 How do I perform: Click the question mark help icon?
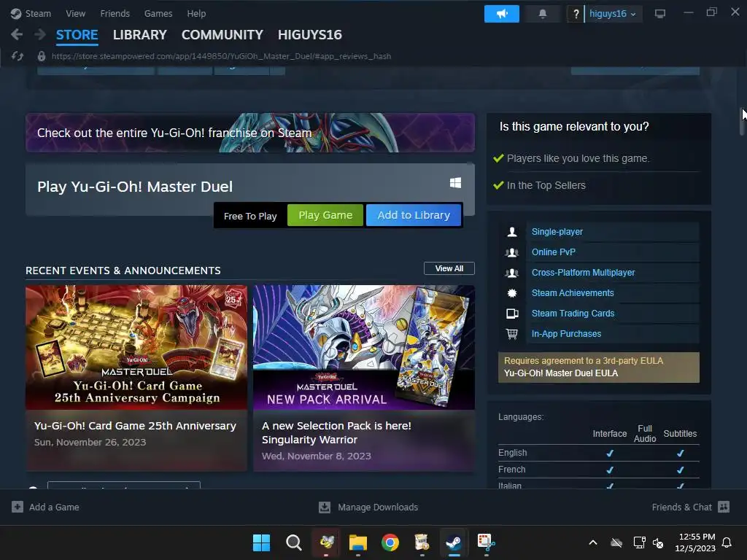576,14
